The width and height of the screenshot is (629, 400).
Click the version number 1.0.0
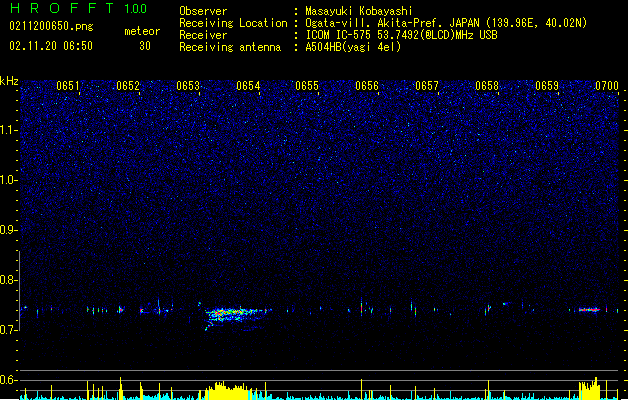[x=136, y=8]
